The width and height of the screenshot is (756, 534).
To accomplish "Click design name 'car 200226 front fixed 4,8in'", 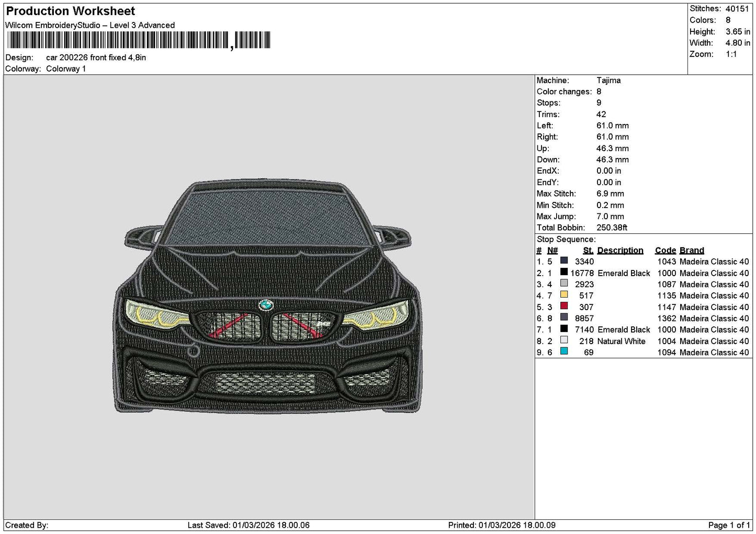I will coord(96,58).
